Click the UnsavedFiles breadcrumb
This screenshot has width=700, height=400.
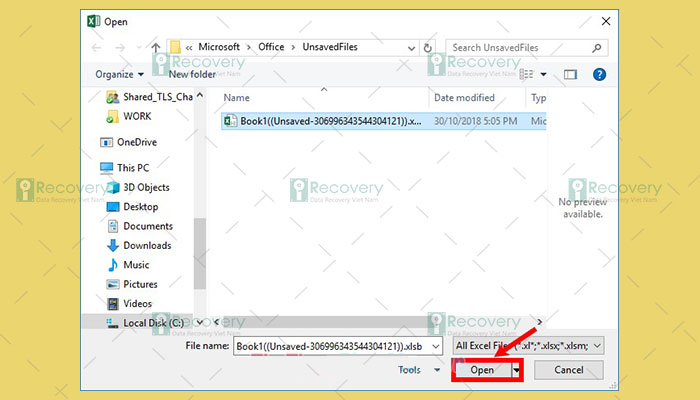(330, 47)
